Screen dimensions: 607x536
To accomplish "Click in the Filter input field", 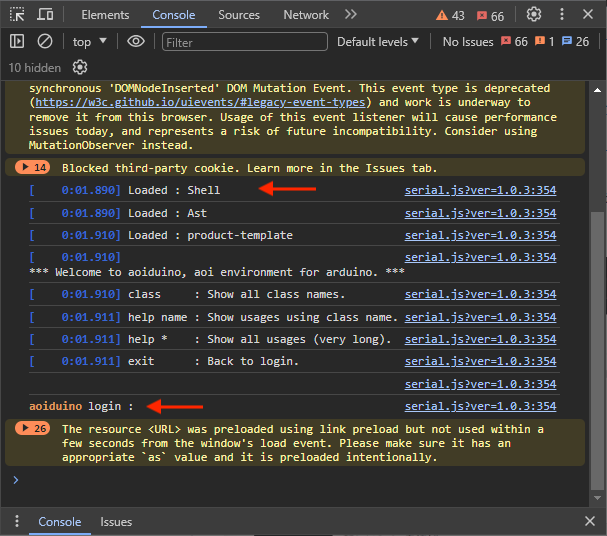I will (x=244, y=42).
